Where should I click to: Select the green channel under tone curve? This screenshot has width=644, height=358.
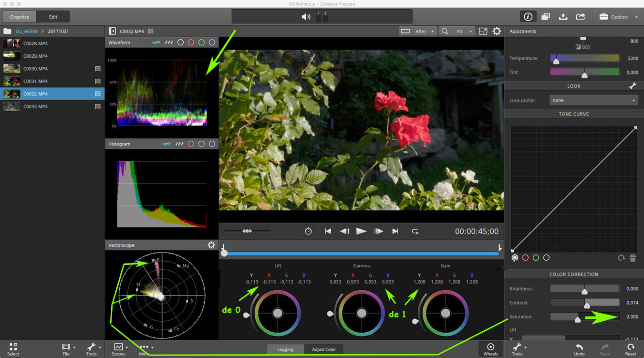(x=536, y=258)
